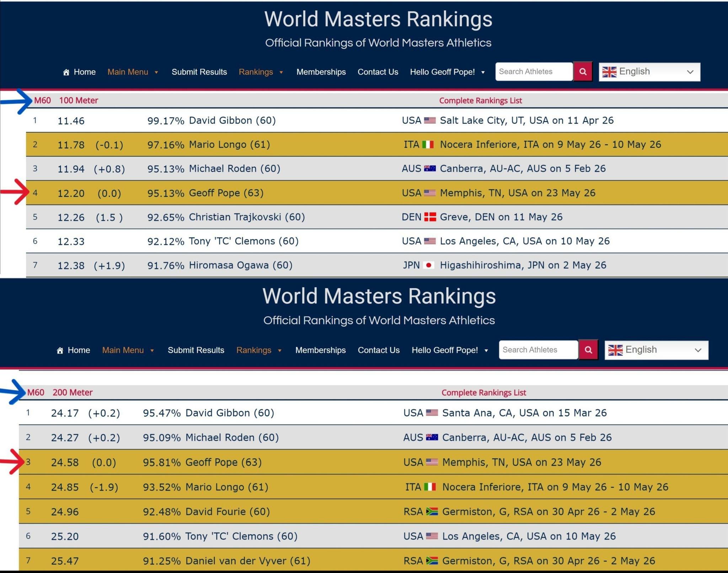Open the lower English language dropdown
Image resolution: width=728 pixels, height=573 pixels.
tap(656, 350)
